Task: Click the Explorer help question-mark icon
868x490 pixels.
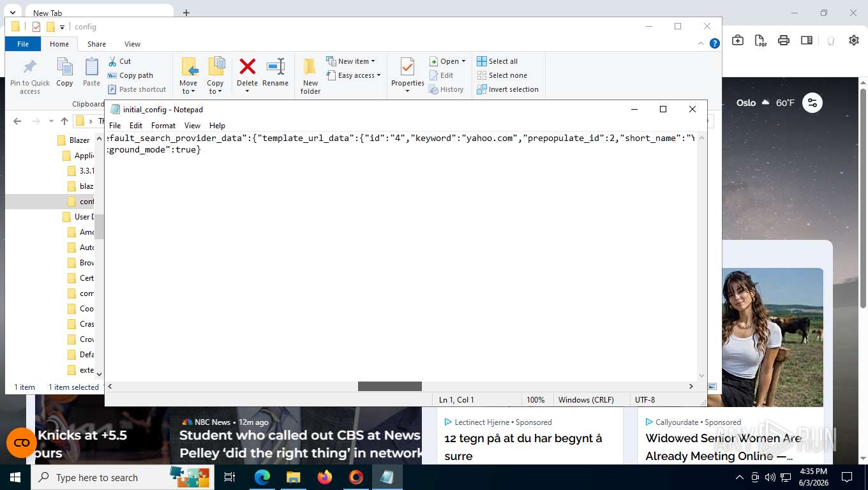Action: click(x=715, y=43)
